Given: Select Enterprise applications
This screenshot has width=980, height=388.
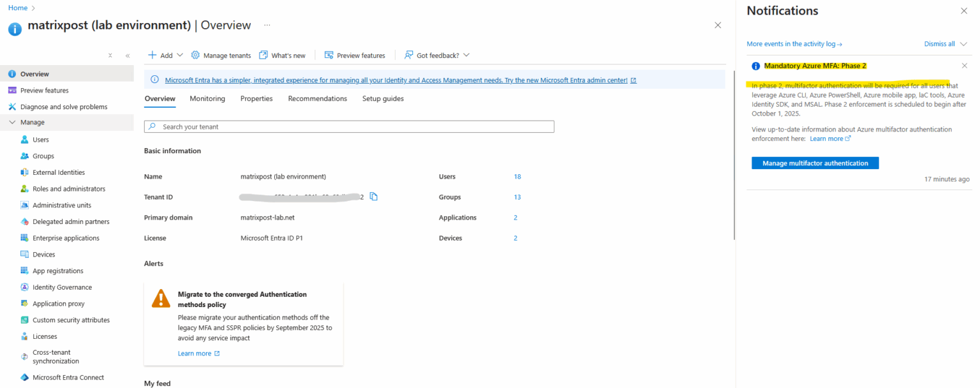Looking at the screenshot, I should point(65,237).
